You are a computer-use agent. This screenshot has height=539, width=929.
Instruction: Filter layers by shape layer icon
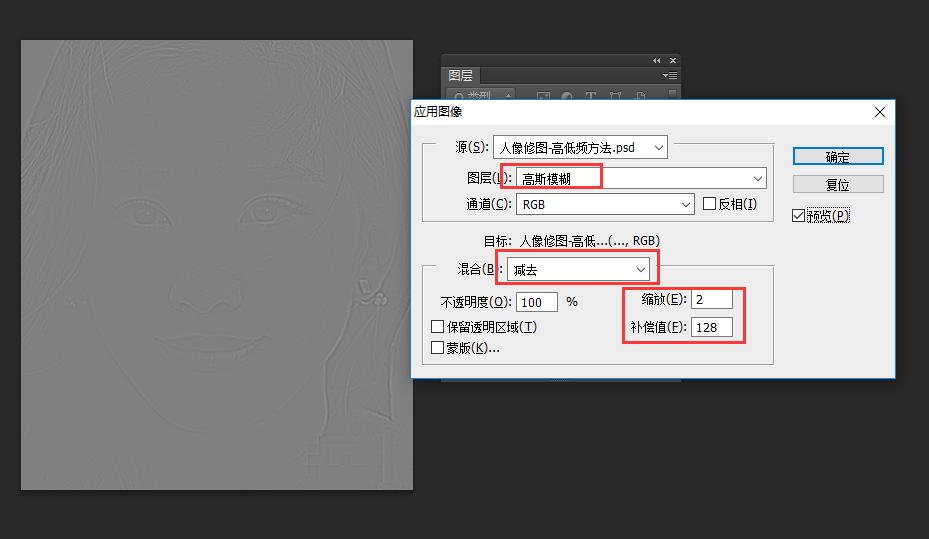click(615, 95)
